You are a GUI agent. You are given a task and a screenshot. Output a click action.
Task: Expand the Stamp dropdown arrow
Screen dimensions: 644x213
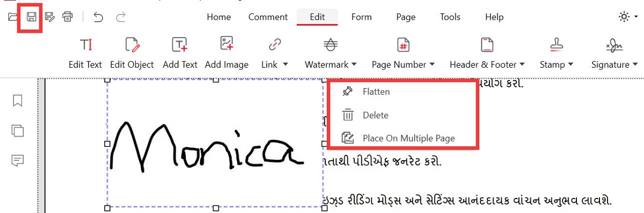click(570, 65)
